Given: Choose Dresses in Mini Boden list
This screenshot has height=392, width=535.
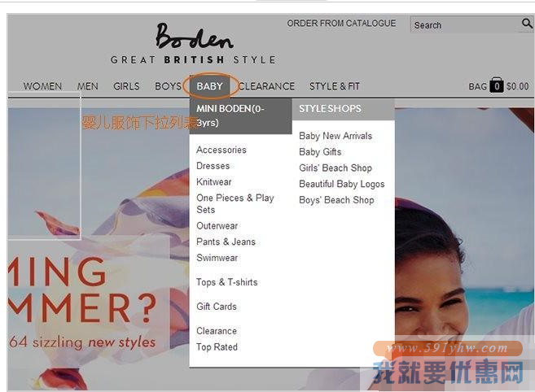Looking at the screenshot, I should click(213, 166).
